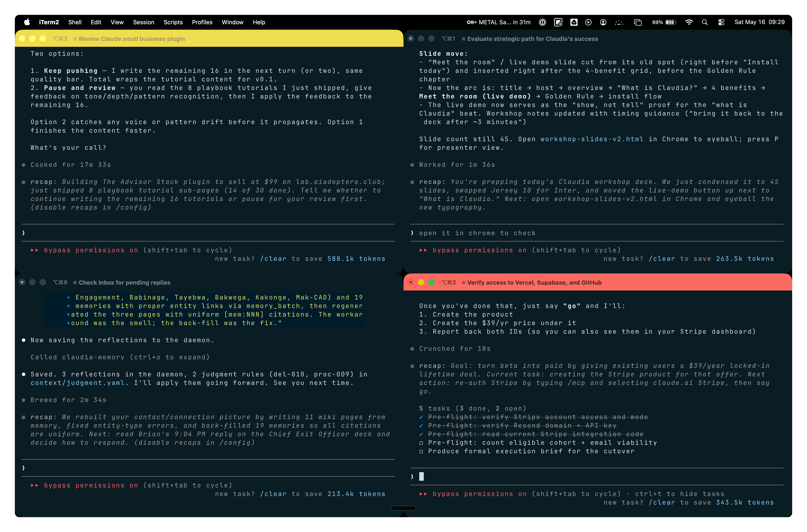
Task: Click the METAL Sa... calendar event item
Action: [498, 22]
